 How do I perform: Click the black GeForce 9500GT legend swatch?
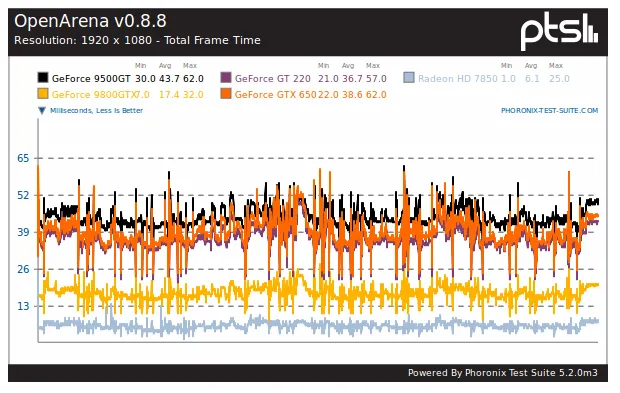[x=43, y=77]
